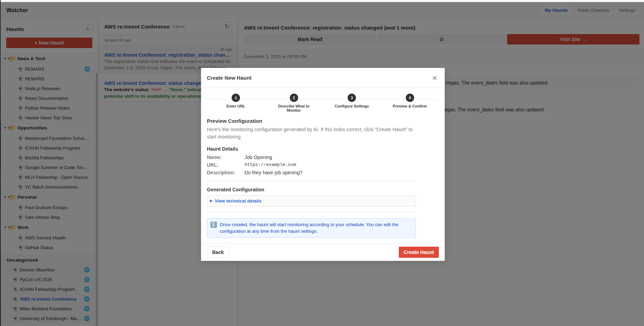Go to wizard step 1 Enter URL

coord(236,101)
